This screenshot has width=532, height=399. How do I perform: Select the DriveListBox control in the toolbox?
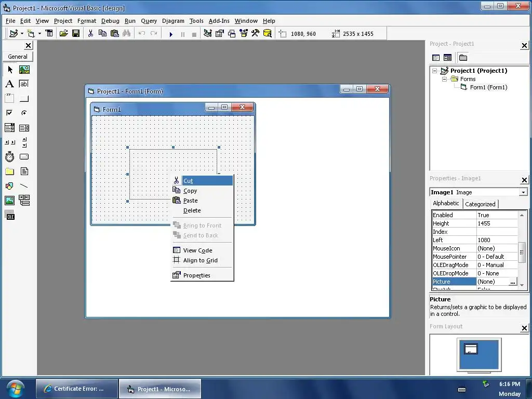(24, 157)
